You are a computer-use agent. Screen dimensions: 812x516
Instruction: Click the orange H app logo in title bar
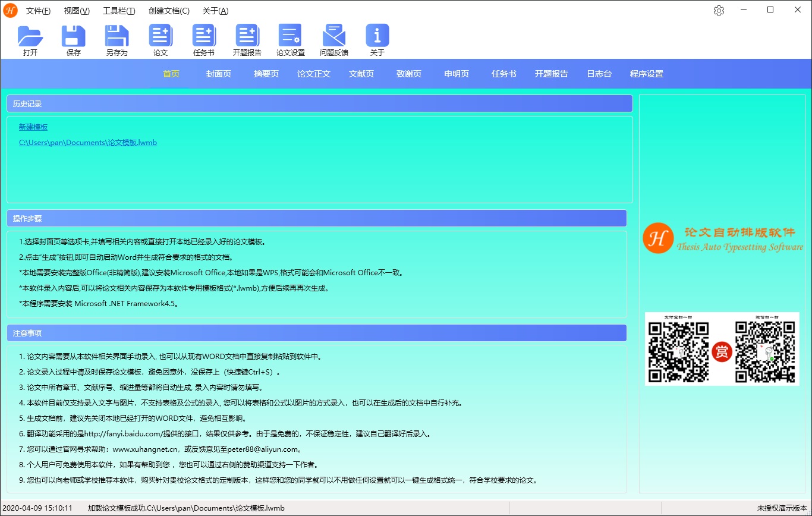coord(10,11)
